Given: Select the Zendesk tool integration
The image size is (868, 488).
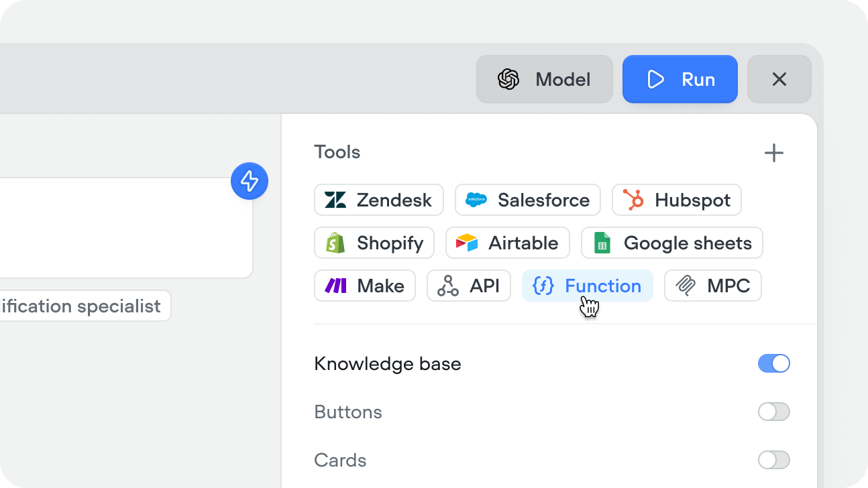Looking at the screenshot, I should [x=378, y=200].
